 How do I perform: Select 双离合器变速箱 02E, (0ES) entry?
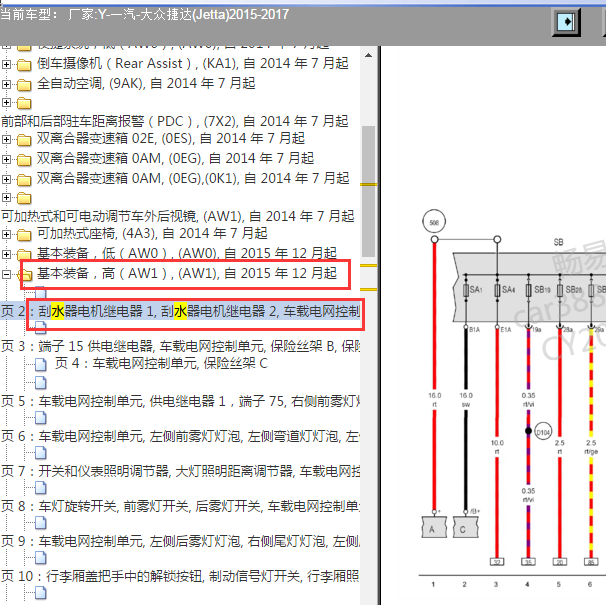170,138
